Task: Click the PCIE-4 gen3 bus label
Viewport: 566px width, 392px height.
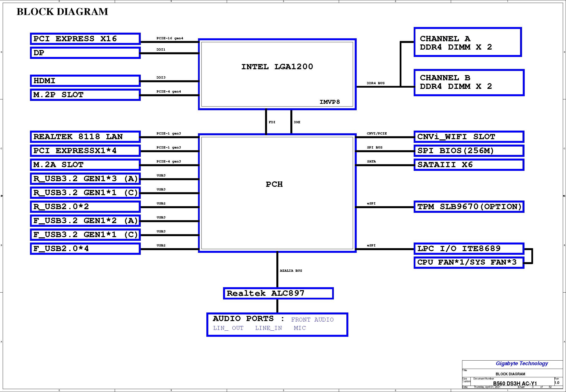Action: (169, 162)
